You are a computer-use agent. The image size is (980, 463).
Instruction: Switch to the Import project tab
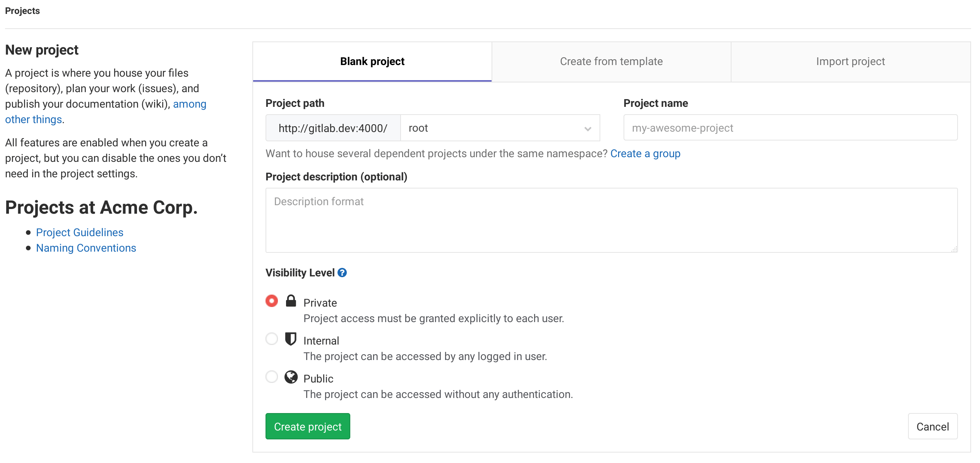coord(850,61)
